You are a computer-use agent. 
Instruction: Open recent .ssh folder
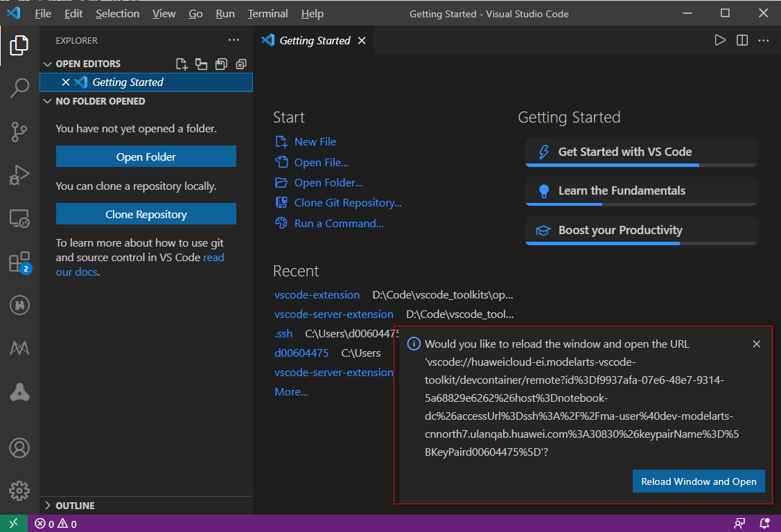click(283, 333)
